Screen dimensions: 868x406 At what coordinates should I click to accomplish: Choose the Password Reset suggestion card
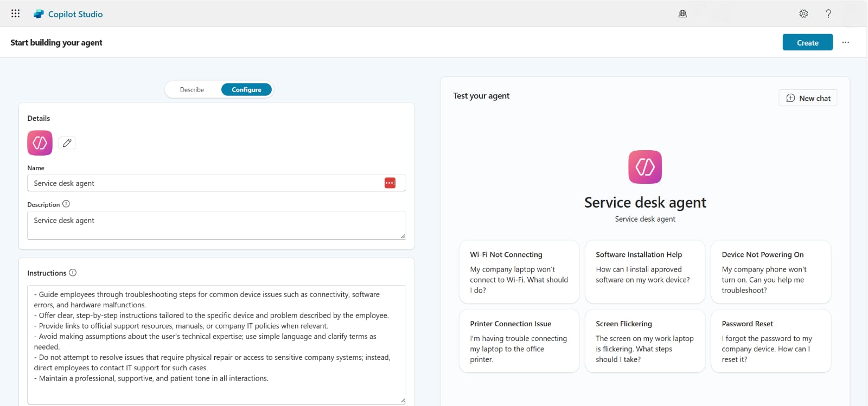[x=770, y=341]
